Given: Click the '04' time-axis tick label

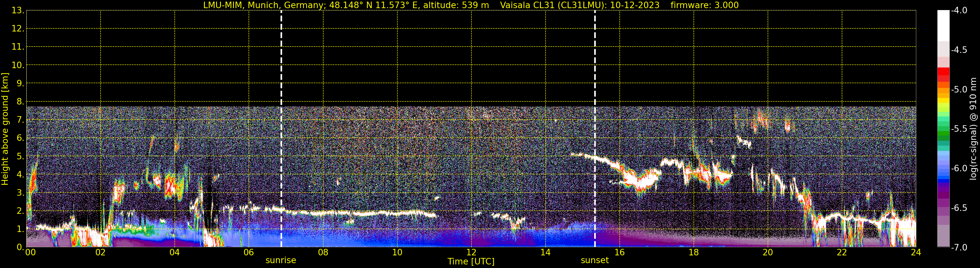Looking at the screenshot, I should (175, 252).
